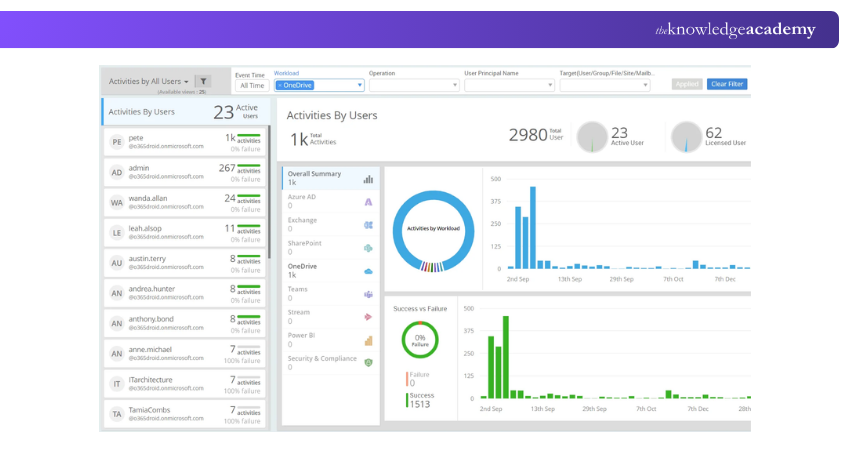This screenshot has height=450, width=850.
Task: Switch to the Security & Compliance tab
Action: (x=330, y=363)
